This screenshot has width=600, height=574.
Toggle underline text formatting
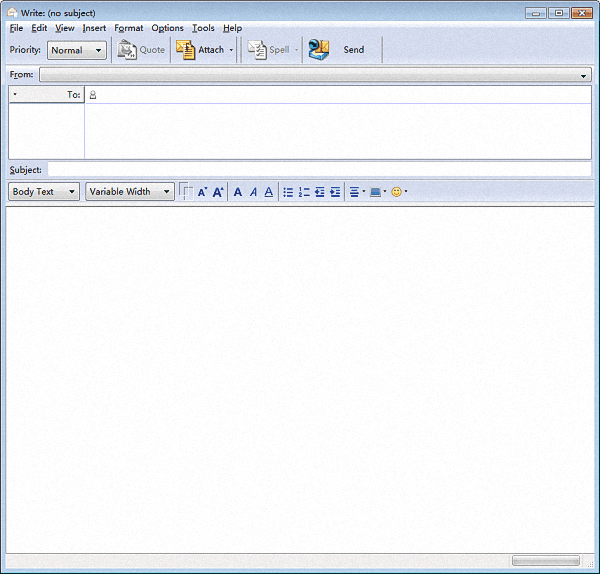click(268, 192)
